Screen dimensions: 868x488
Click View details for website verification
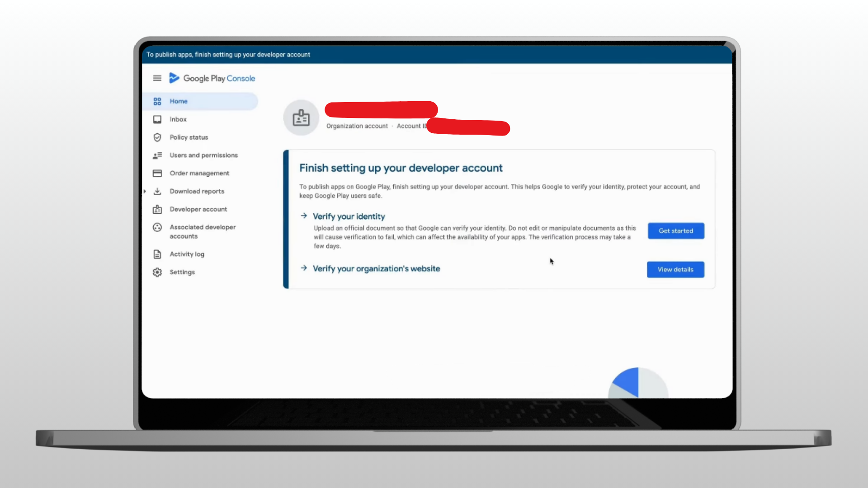tap(675, 270)
